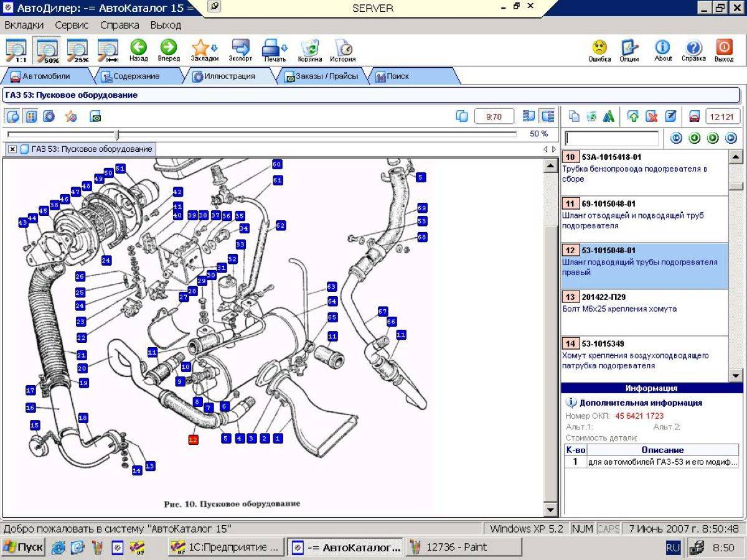The image size is (747, 560).
Task: Click the illustration zoom slider handle
Action: coord(117,134)
